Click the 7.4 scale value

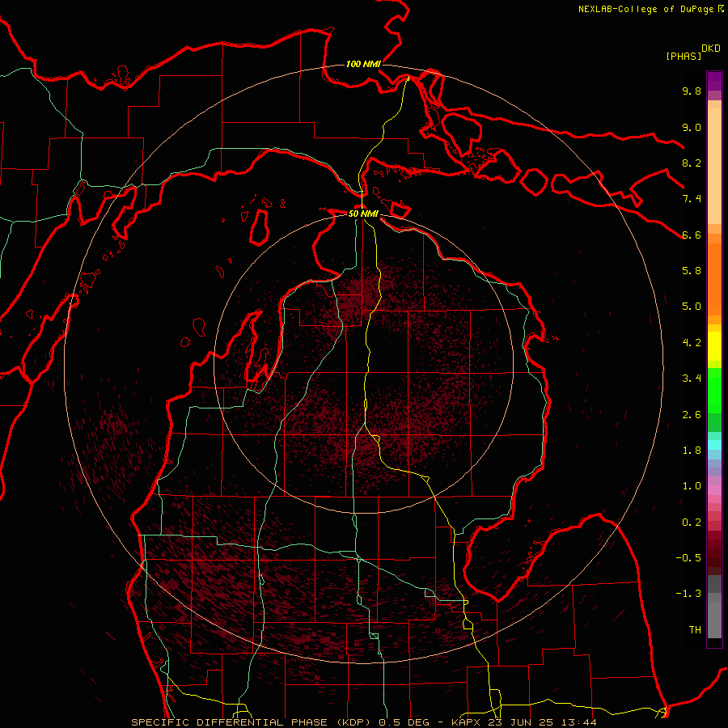[x=692, y=199]
